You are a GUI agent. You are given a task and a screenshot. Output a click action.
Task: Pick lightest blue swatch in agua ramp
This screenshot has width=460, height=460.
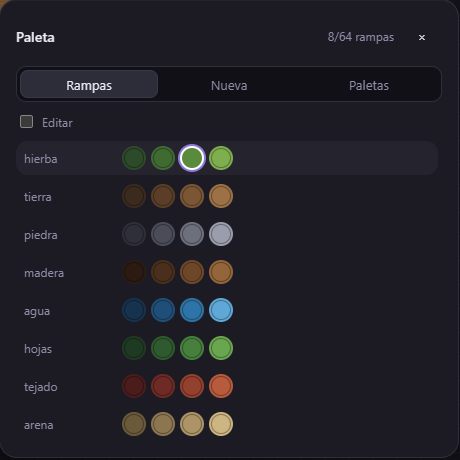coord(221,310)
